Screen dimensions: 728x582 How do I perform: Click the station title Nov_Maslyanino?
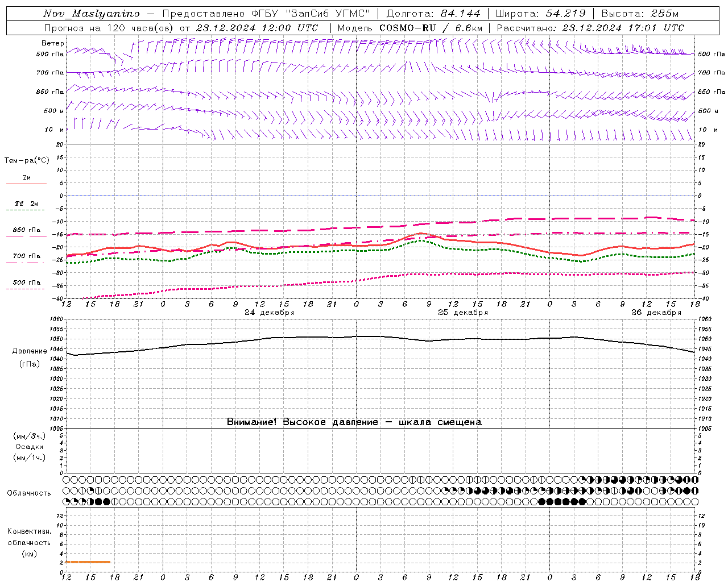tap(92, 14)
